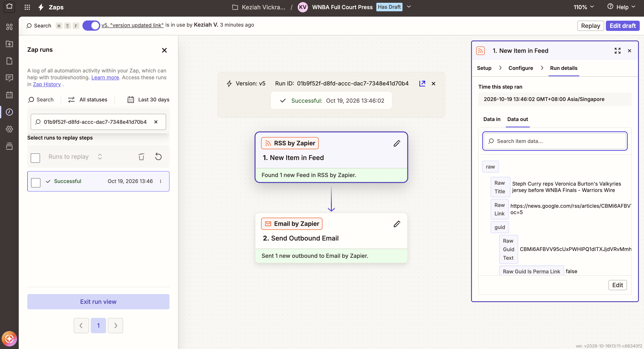Switch to the Data in tab
The width and height of the screenshot is (644, 349).
click(492, 119)
